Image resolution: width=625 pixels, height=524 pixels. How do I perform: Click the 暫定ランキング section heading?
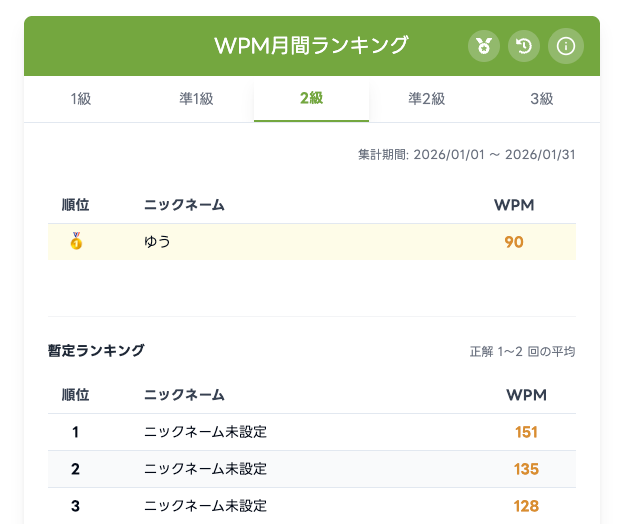96,350
